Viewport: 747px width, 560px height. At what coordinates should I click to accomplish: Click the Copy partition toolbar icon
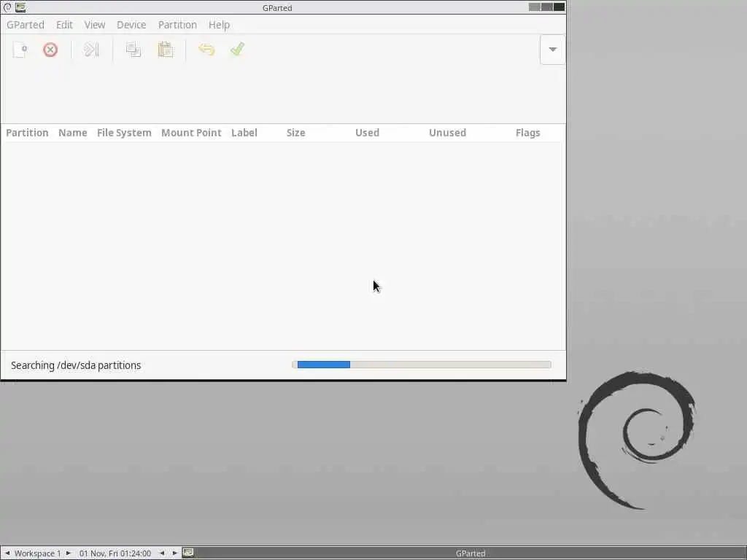133,50
